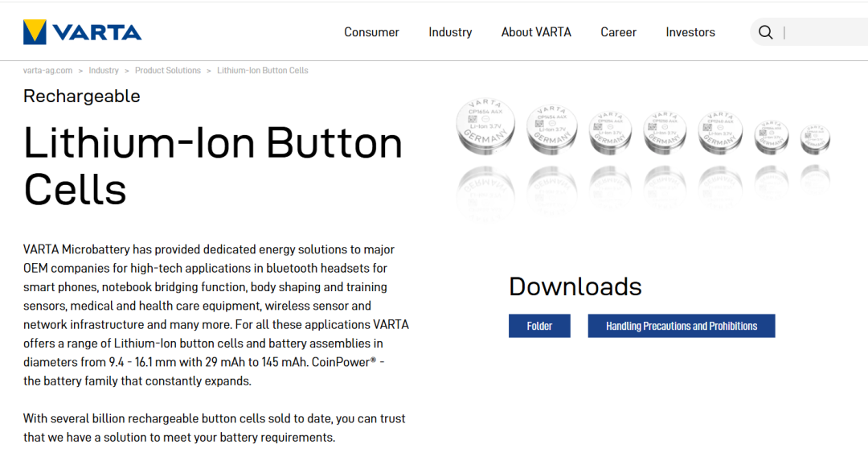Click the Downloads heading
This screenshot has height=465, width=868.
(x=575, y=286)
